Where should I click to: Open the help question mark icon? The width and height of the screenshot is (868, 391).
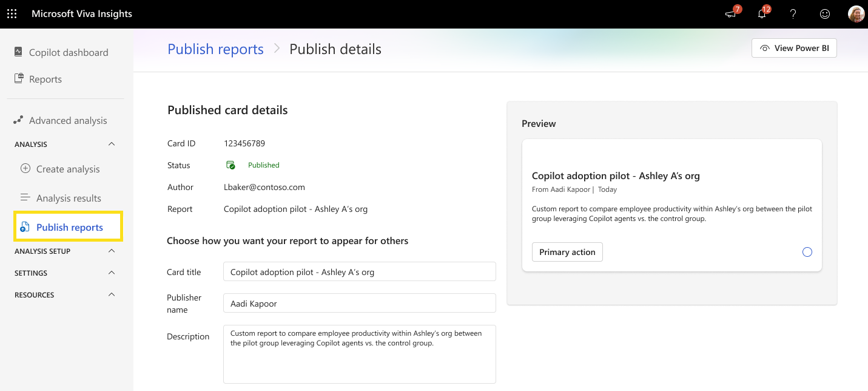pos(793,14)
